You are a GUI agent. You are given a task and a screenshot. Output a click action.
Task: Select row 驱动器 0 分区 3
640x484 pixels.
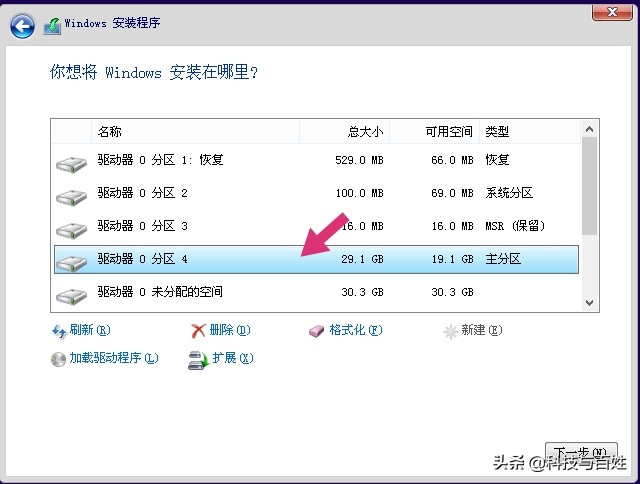click(316, 226)
